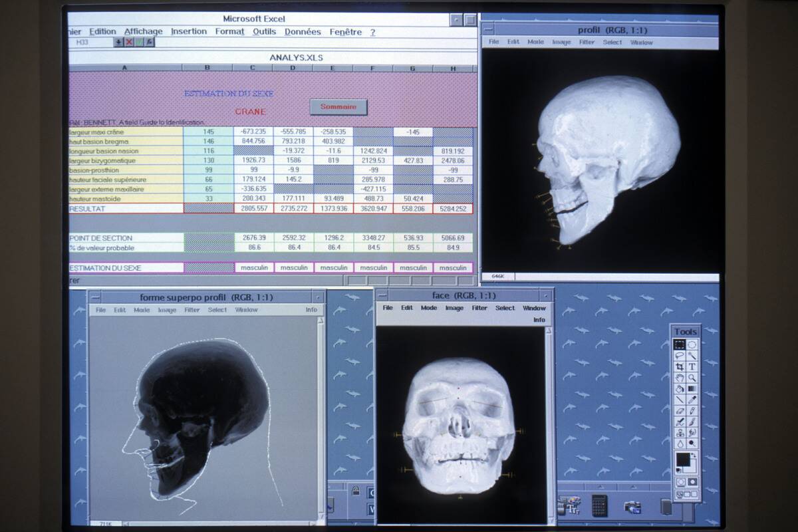Open the Données menu in Excel
The width and height of the screenshot is (798, 532).
[x=303, y=31]
